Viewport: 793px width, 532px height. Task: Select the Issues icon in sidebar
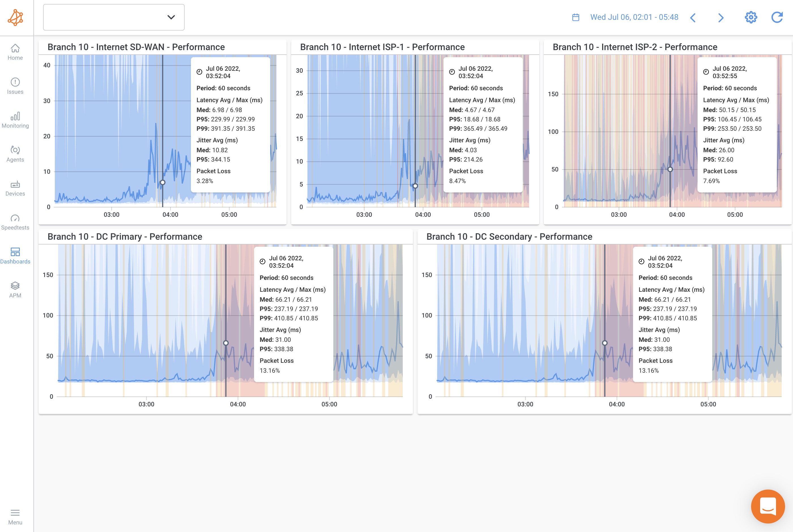point(15,86)
